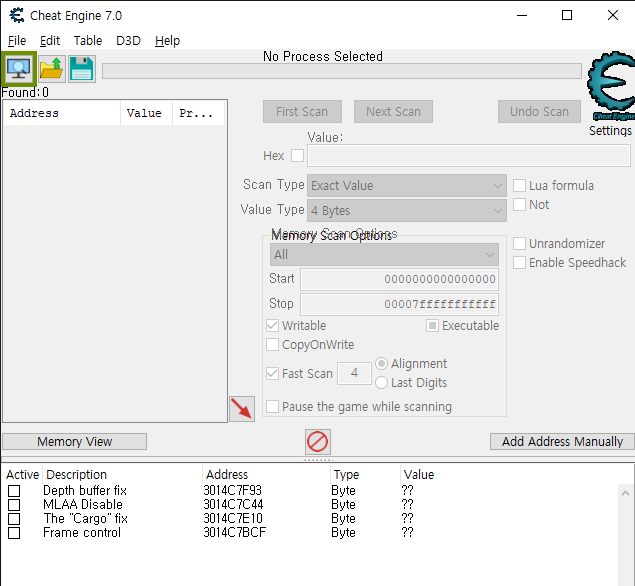Viewport: 635px width, 586px height.
Task: Open the Edit menu
Action: click(50, 40)
